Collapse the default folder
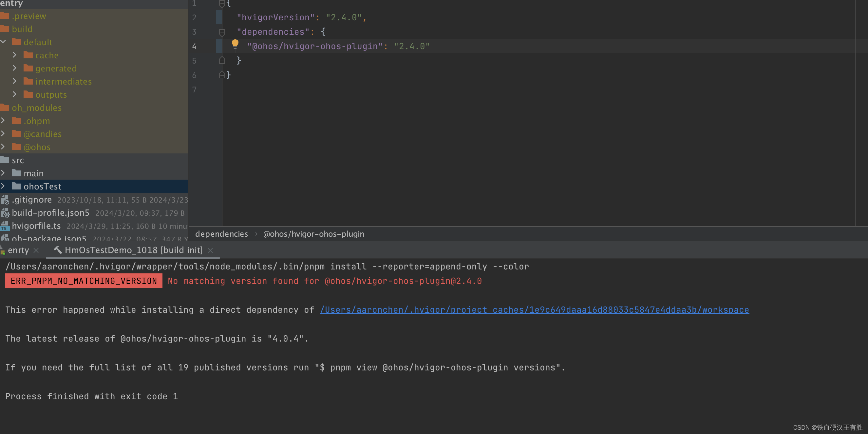 pos(3,42)
